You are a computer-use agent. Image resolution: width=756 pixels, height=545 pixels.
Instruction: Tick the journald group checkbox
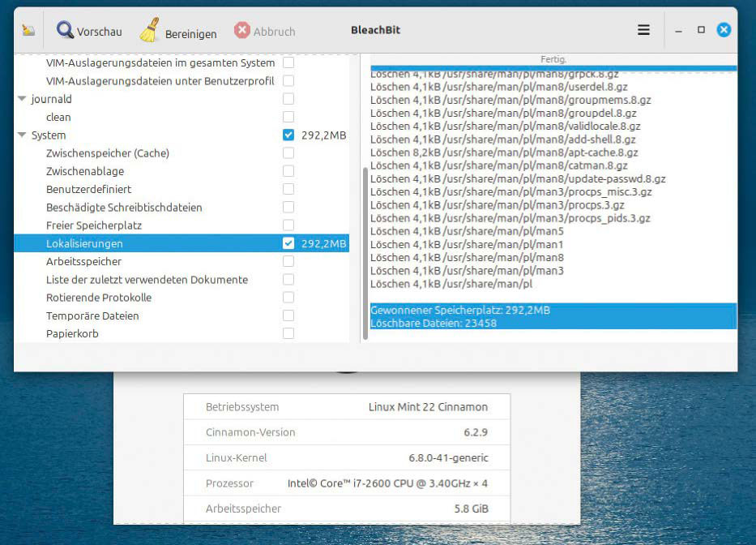(x=288, y=99)
